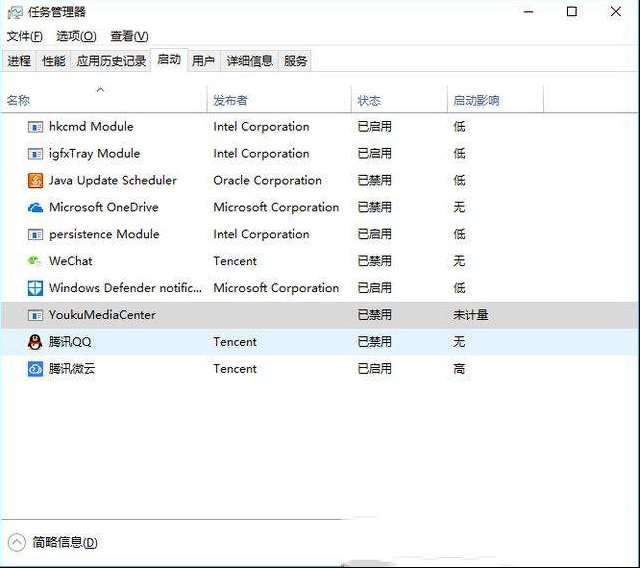Click the igfxTray Module icon
The height and width of the screenshot is (568, 640).
pyautogui.click(x=35, y=154)
